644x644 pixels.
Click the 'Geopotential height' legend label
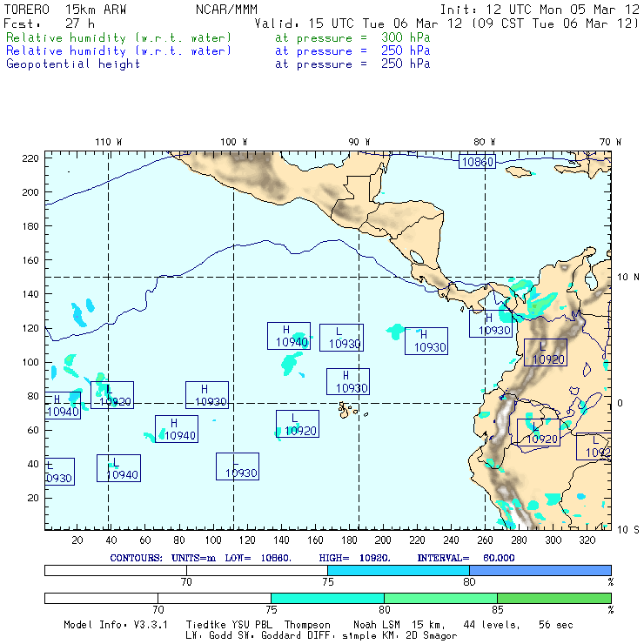click(x=73, y=64)
